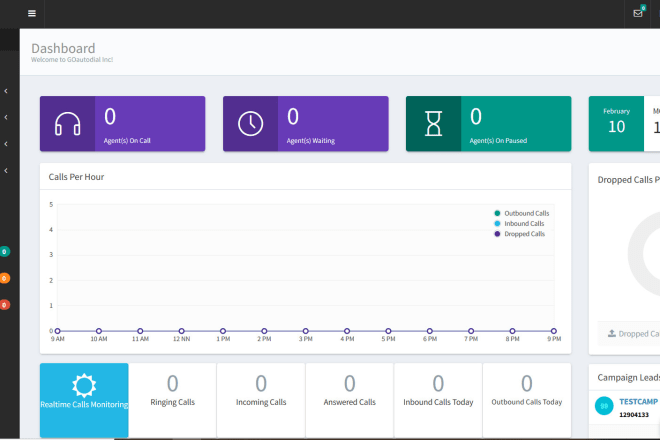
Task: Open the mail notifications icon
Action: (x=638, y=13)
